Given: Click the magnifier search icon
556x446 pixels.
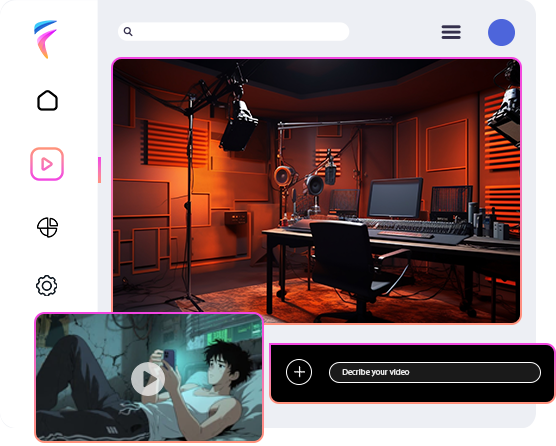Looking at the screenshot, I should coord(128,32).
